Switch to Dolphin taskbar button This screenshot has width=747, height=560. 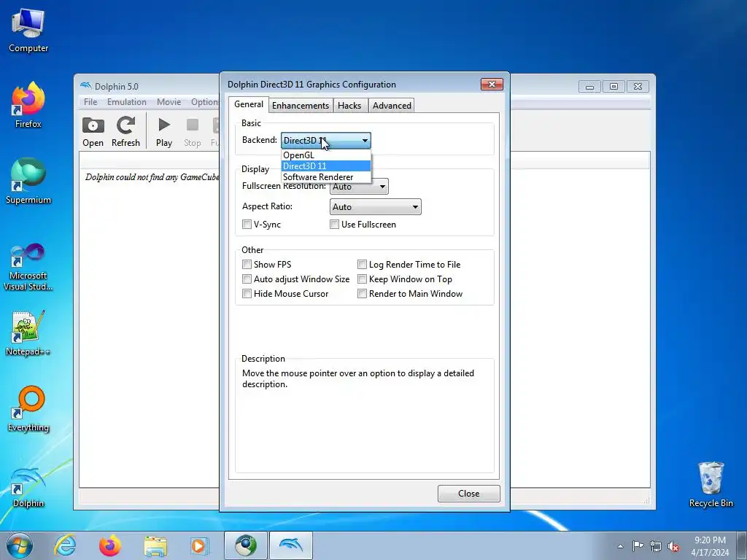291,545
